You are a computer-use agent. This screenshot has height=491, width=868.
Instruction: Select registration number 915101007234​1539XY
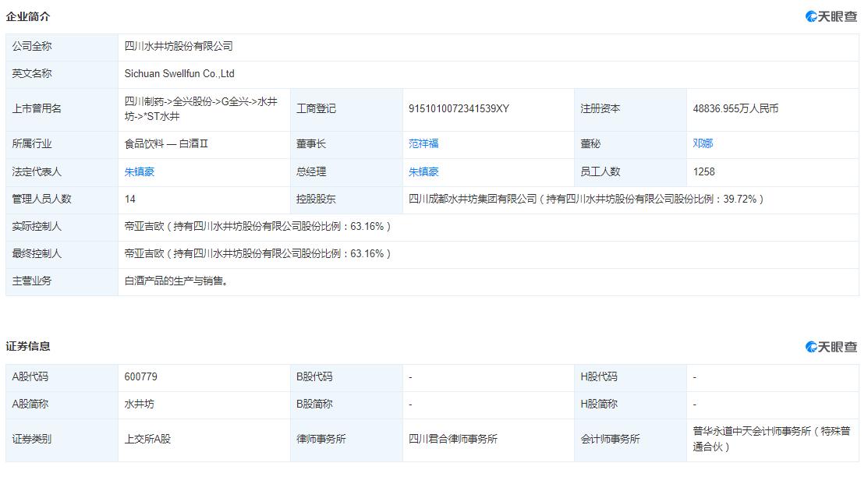pyautogui.click(x=459, y=109)
